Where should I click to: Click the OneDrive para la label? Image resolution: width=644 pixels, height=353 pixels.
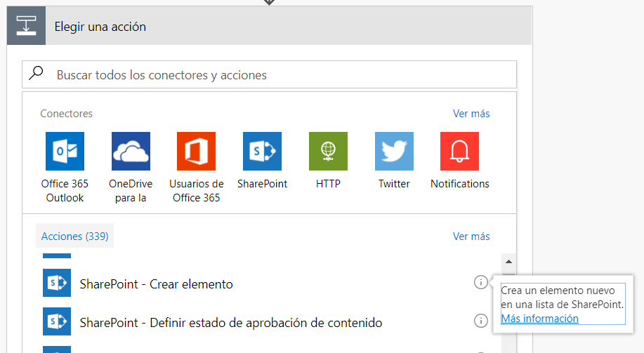pyautogui.click(x=131, y=191)
